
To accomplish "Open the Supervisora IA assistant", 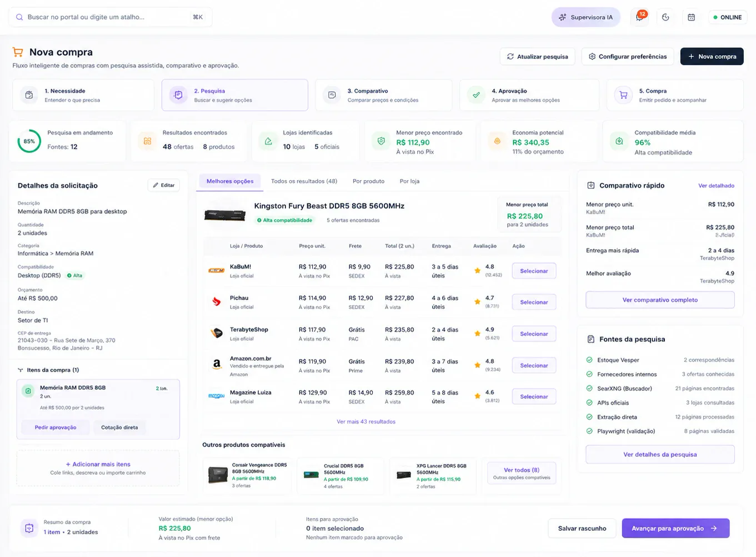I will (586, 17).
